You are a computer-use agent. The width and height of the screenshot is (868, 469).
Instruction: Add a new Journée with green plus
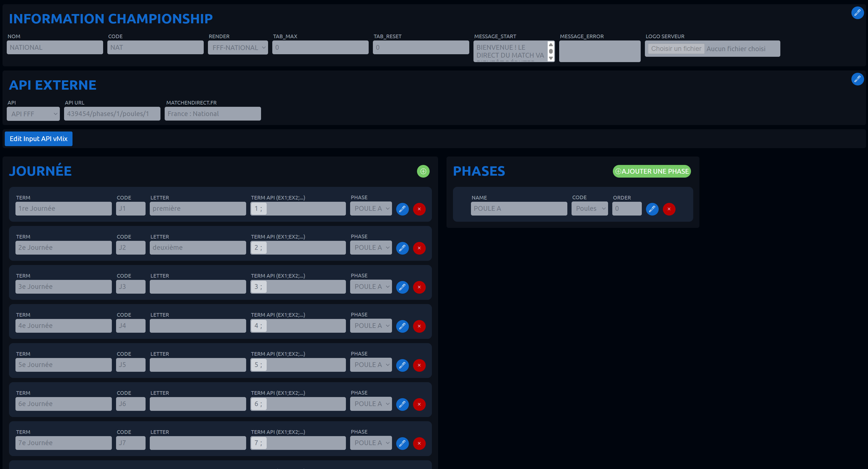point(423,171)
